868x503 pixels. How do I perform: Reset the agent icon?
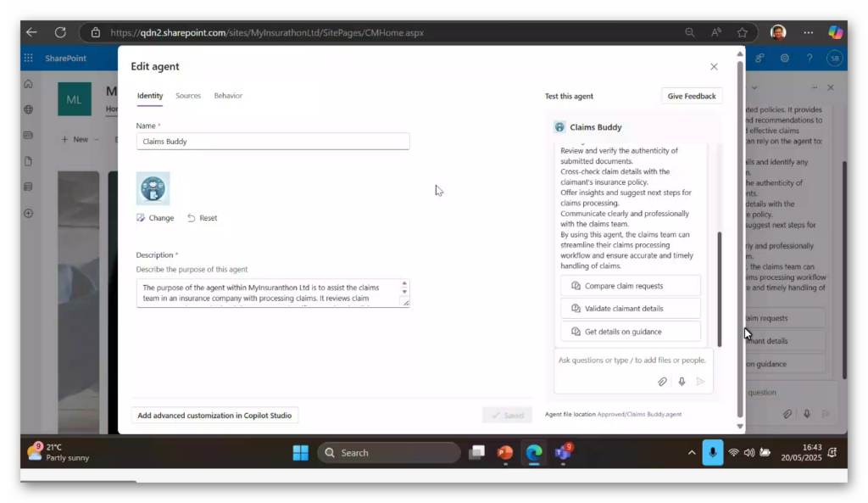point(202,218)
